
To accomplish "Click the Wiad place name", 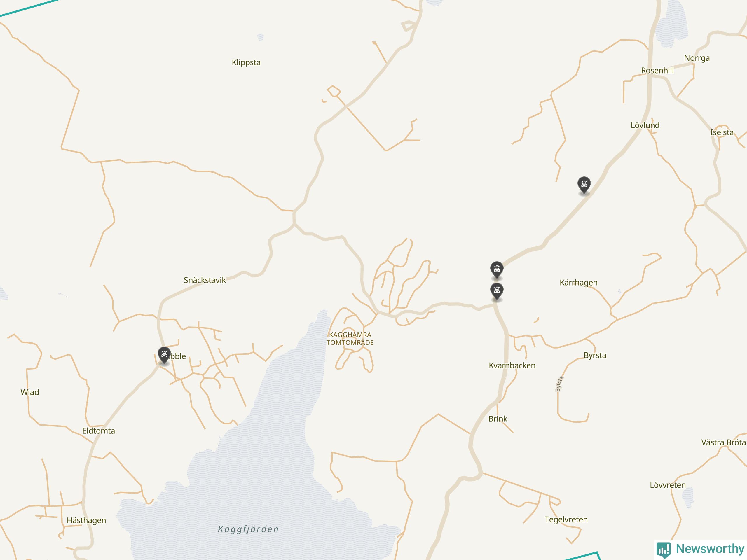I will [30, 392].
